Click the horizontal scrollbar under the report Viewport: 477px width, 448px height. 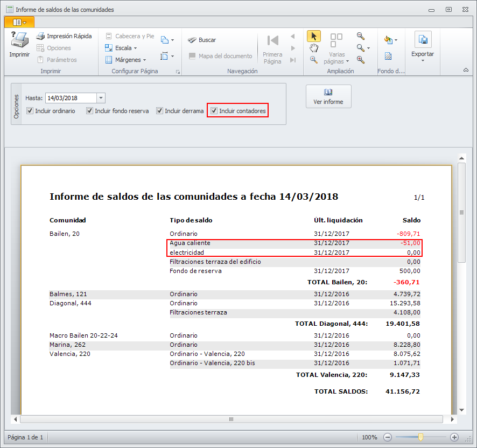pyautogui.click(x=232, y=419)
